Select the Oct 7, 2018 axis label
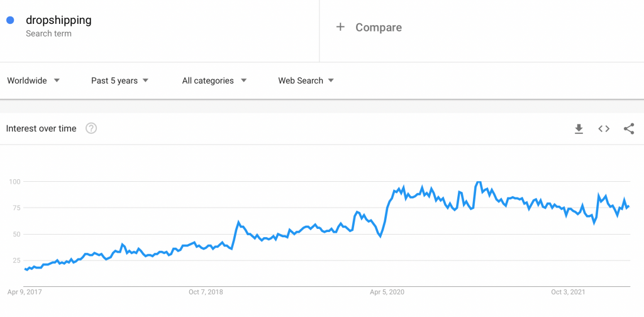The image size is (644, 317). (x=206, y=292)
